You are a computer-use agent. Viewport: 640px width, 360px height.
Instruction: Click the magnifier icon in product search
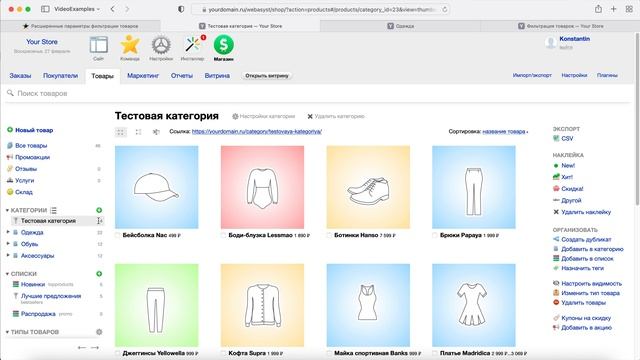click(x=10, y=93)
